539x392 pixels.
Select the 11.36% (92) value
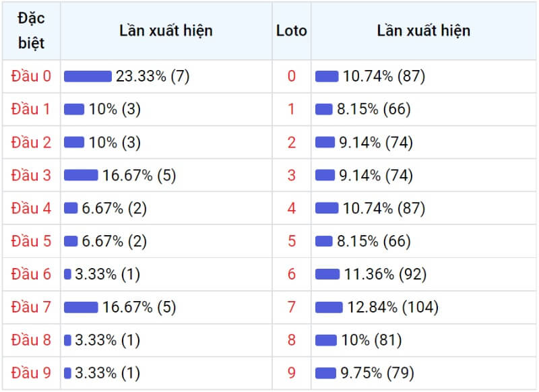coord(385,274)
